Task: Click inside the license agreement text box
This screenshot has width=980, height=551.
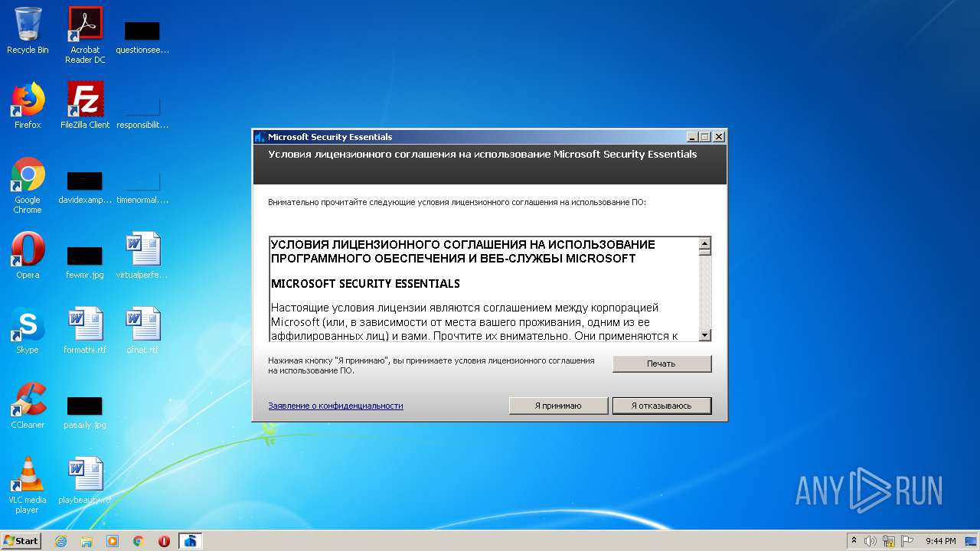Action: click(484, 289)
